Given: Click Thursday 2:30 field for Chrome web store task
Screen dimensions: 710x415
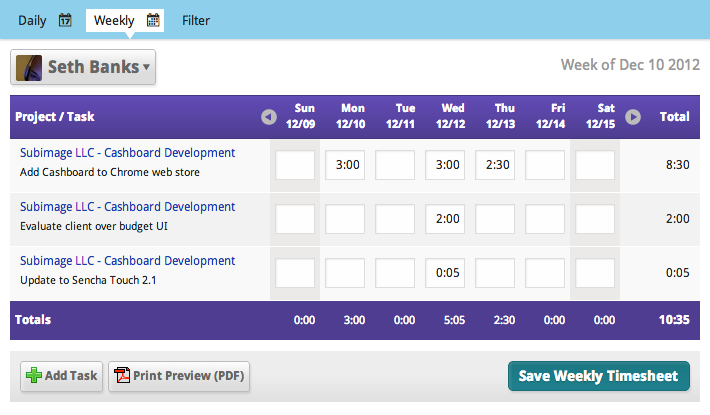Looking at the screenshot, I should 495,165.
